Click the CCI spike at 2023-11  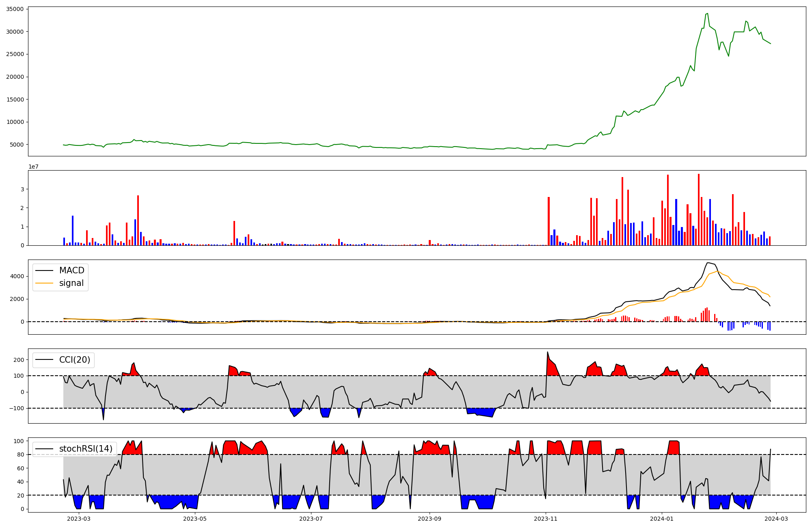[547, 352]
